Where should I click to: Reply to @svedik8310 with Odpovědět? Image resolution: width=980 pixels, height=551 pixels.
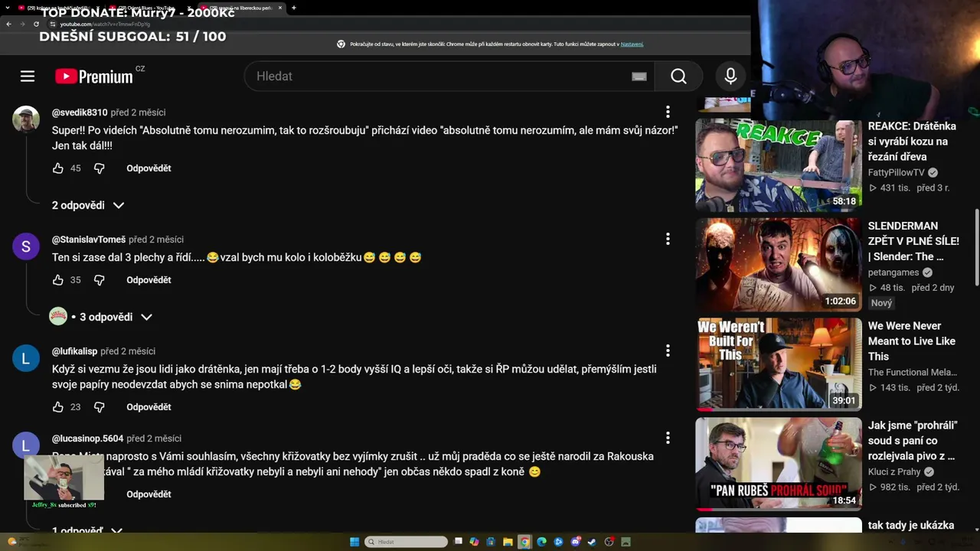coord(149,168)
